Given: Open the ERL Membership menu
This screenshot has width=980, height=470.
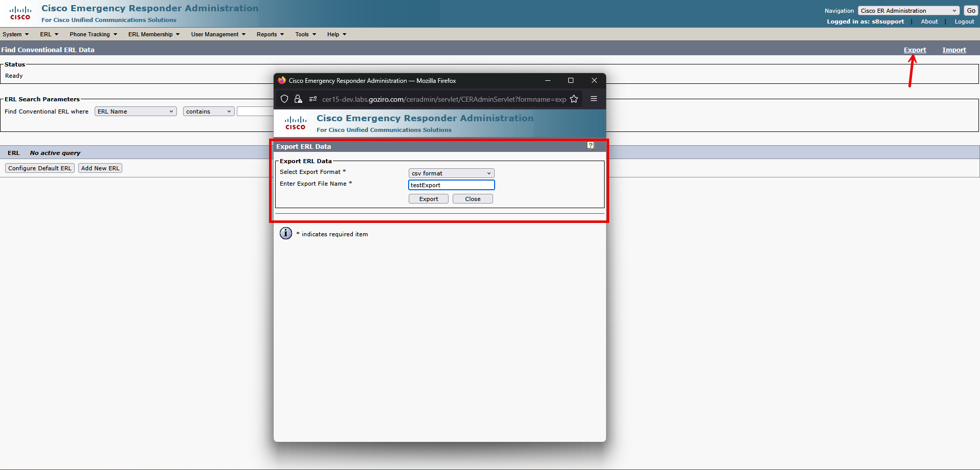Looking at the screenshot, I should [153, 34].
